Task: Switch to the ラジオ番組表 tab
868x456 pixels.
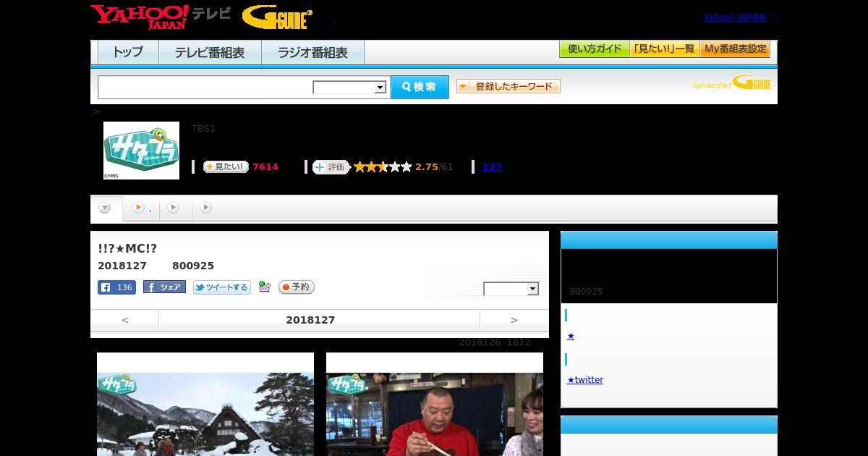Action: (313, 53)
